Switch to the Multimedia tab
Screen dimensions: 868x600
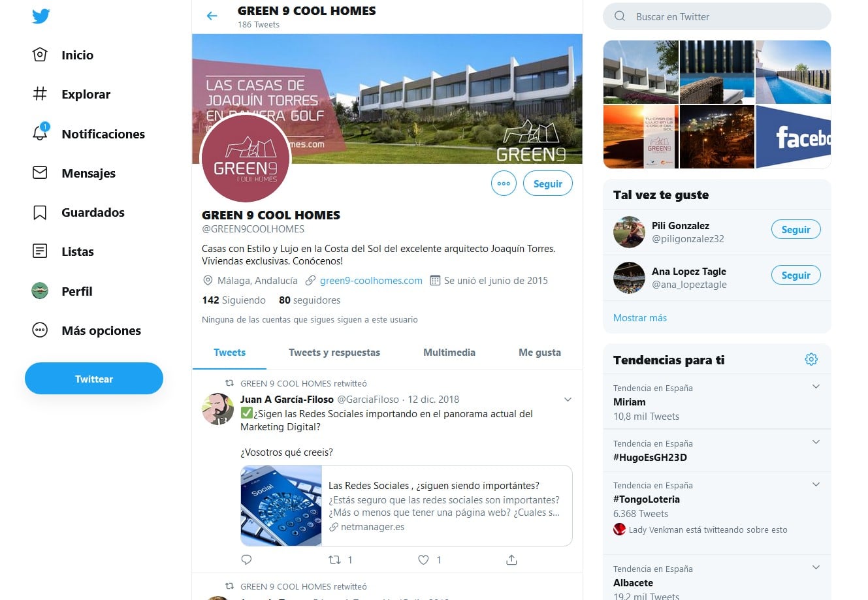coord(449,352)
